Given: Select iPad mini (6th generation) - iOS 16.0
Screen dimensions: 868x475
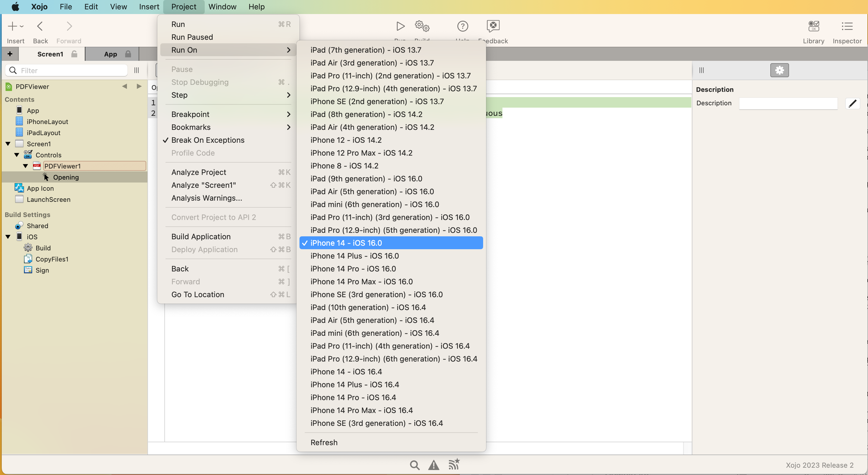Looking at the screenshot, I should tap(391, 204).
